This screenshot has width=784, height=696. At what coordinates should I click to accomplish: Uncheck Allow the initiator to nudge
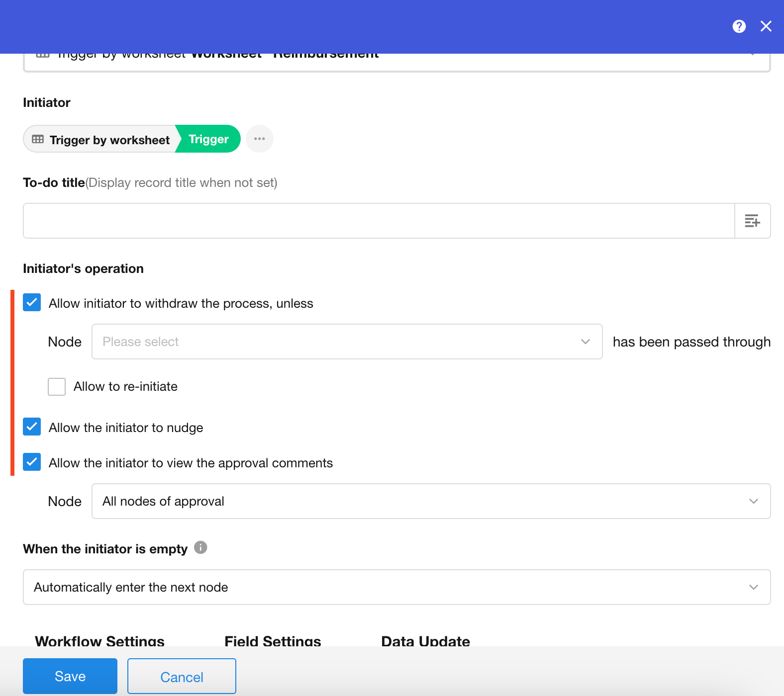coord(32,427)
